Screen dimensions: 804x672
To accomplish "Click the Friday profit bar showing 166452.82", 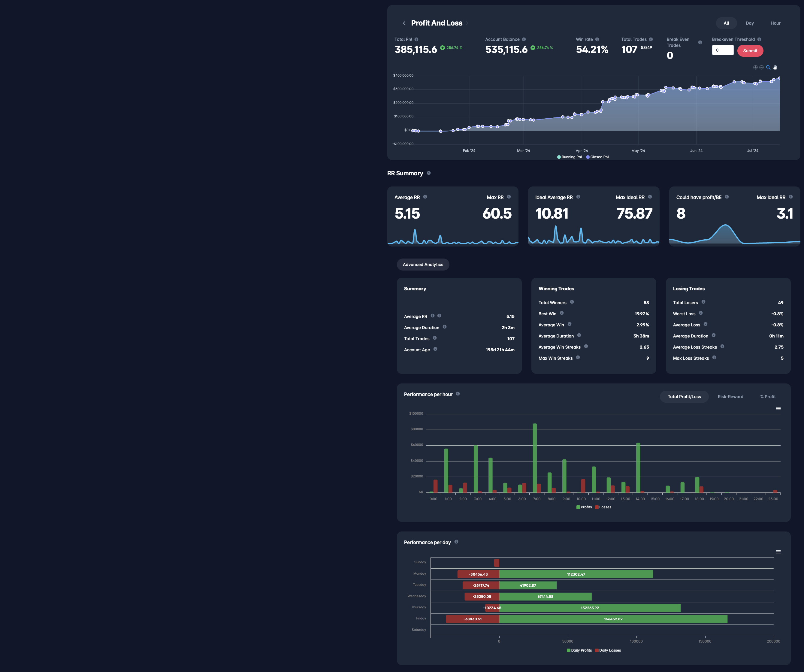I will pyautogui.click(x=613, y=619).
